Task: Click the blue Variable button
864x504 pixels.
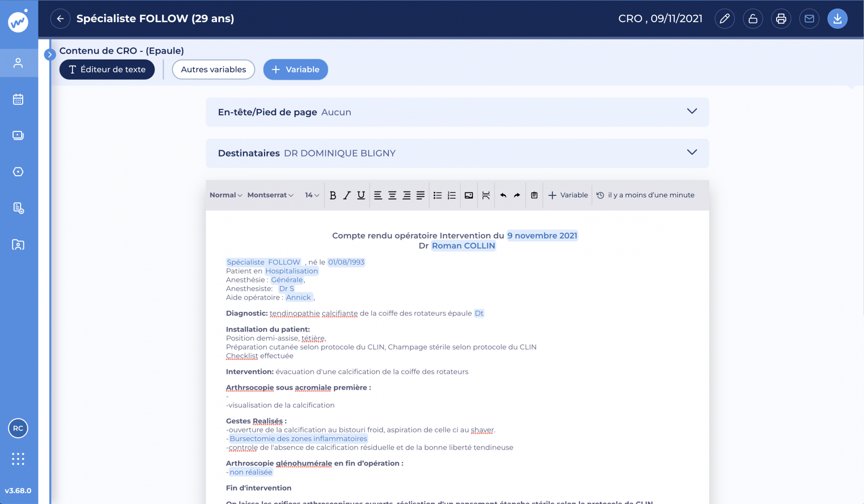Action: point(295,70)
